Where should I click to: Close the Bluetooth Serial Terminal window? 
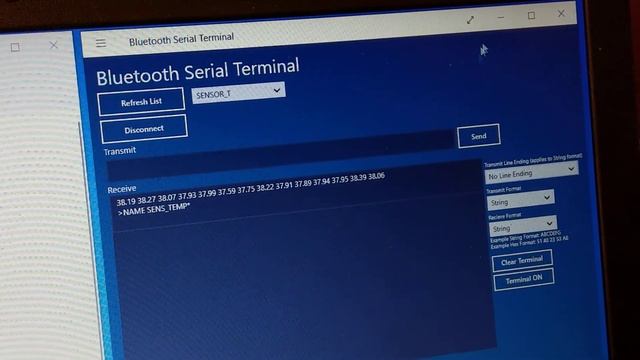pos(561,13)
